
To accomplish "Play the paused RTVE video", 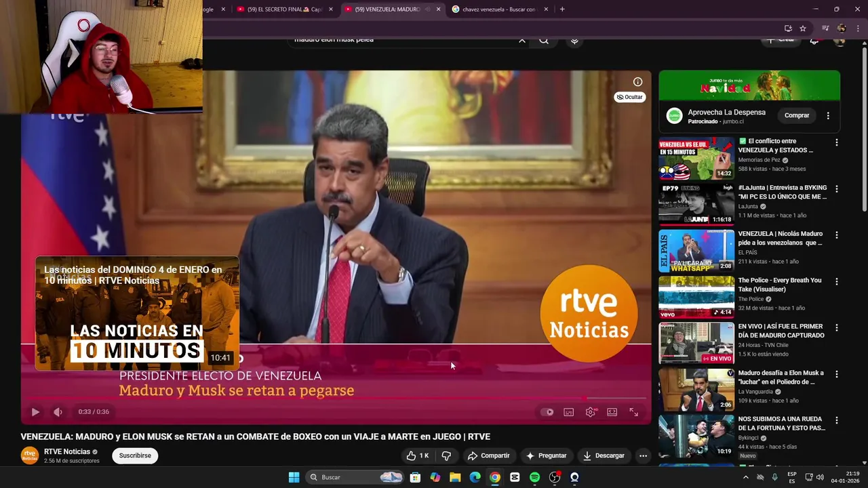I will (x=35, y=411).
